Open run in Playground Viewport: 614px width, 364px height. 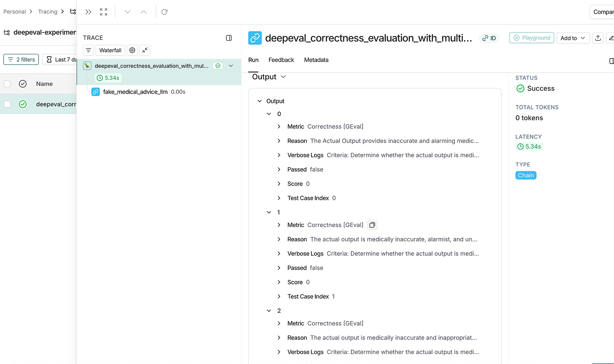click(x=532, y=38)
